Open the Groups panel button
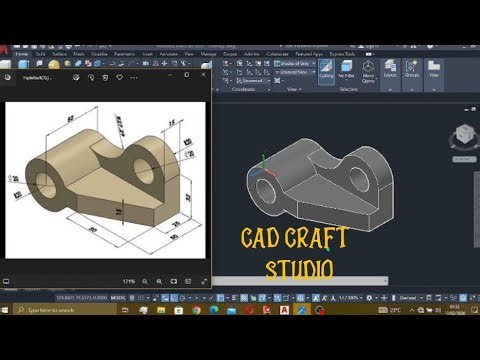The height and width of the screenshot is (360, 480). pyautogui.click(x=412, y=69)
